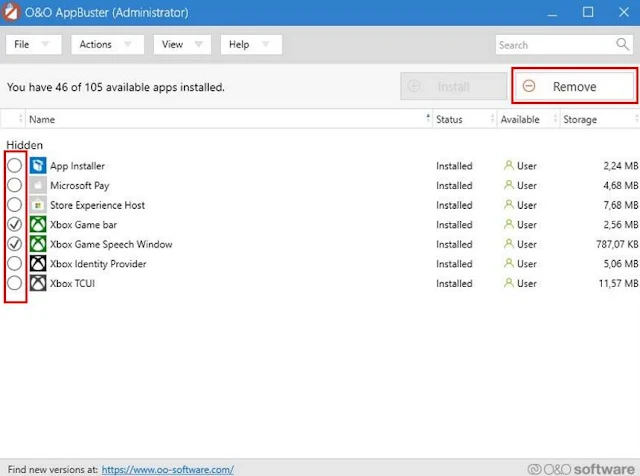Minimize the AppBuster window
Screen dimensions: 640x476
552,12
